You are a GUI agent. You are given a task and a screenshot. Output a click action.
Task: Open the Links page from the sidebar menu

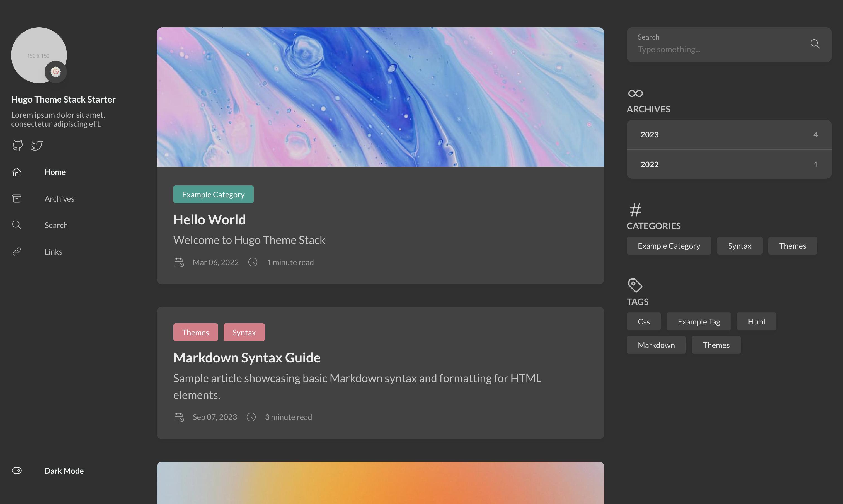click(x=53, y=251)
